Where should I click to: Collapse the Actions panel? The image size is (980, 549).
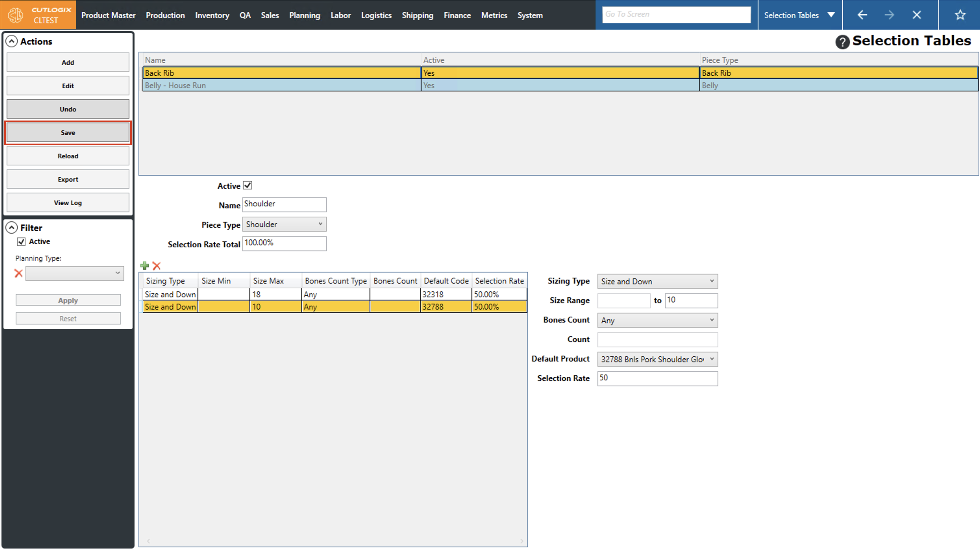12,41
